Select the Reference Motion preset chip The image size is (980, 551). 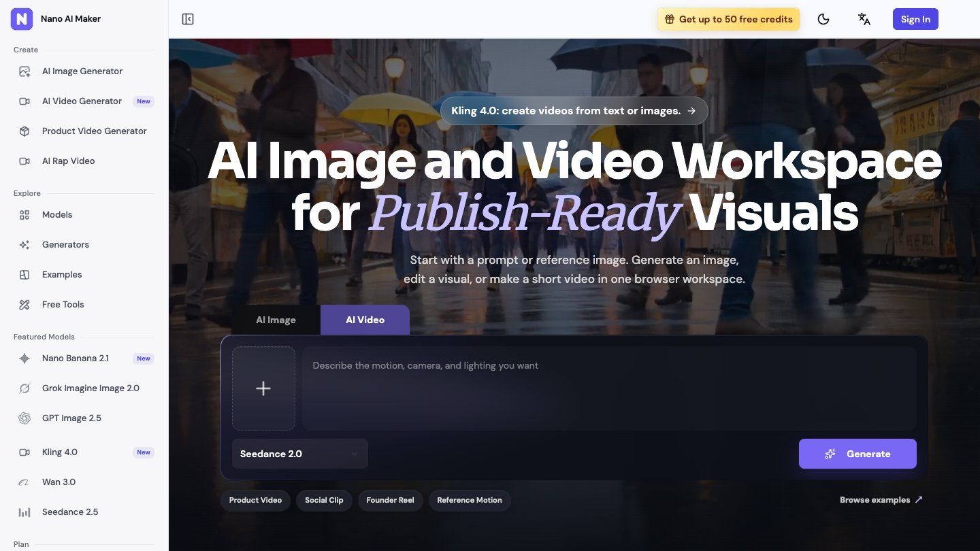click(x=470, y=500)
